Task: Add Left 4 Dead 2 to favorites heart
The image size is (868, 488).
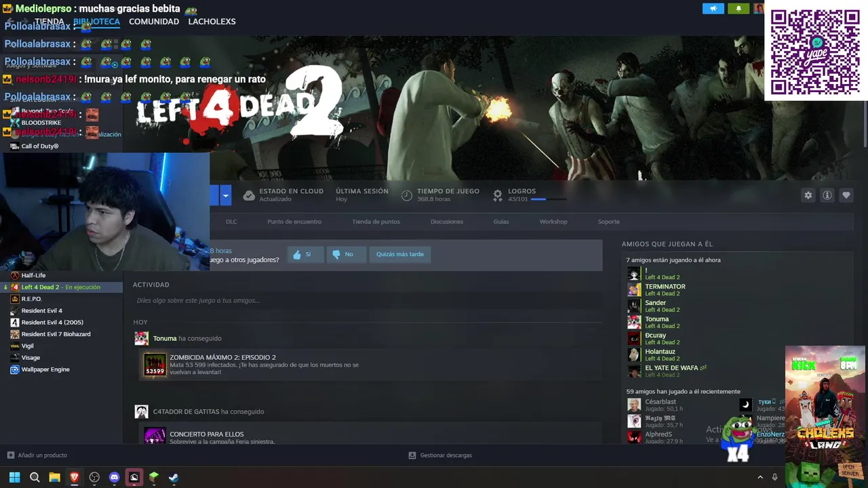Action: [x=846, y=195]
